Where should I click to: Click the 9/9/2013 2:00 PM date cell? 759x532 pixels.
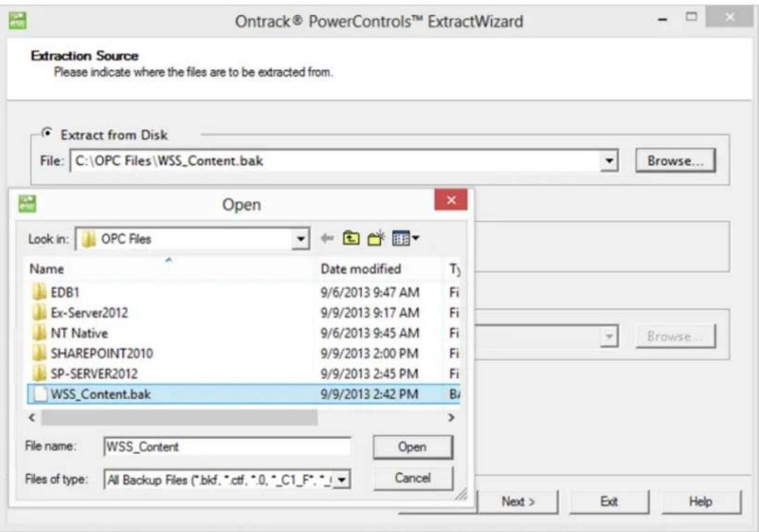tap(369, 353)
